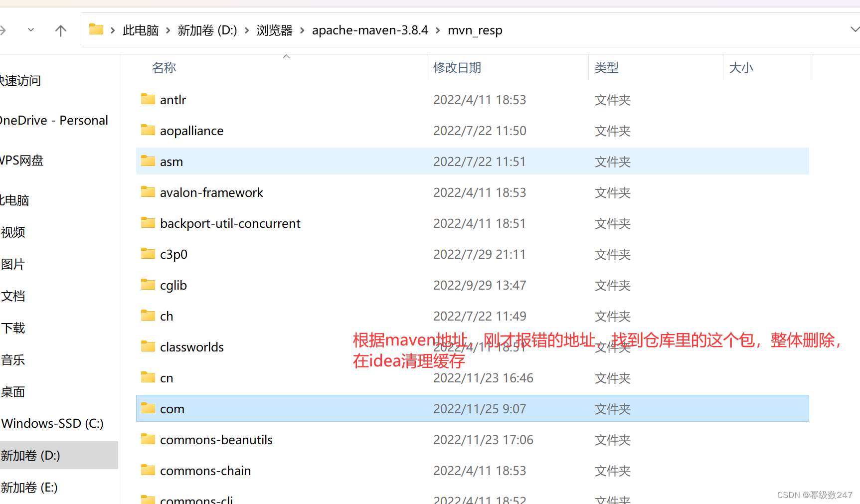The image size is (860, 504).
Task: Select the backport-util-concurrent folder icon
Action: (x=148, y=222)
